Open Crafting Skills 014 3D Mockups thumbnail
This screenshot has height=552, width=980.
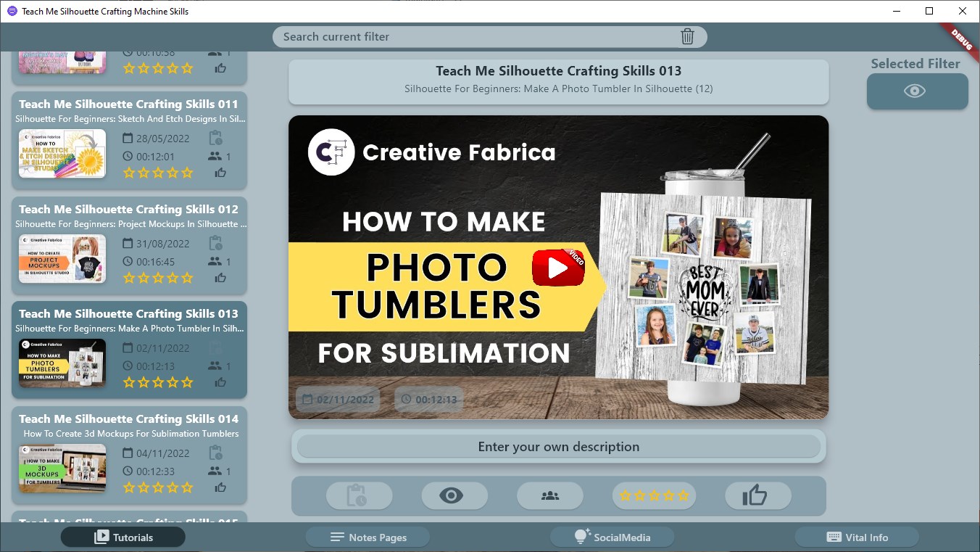point(62,469)
